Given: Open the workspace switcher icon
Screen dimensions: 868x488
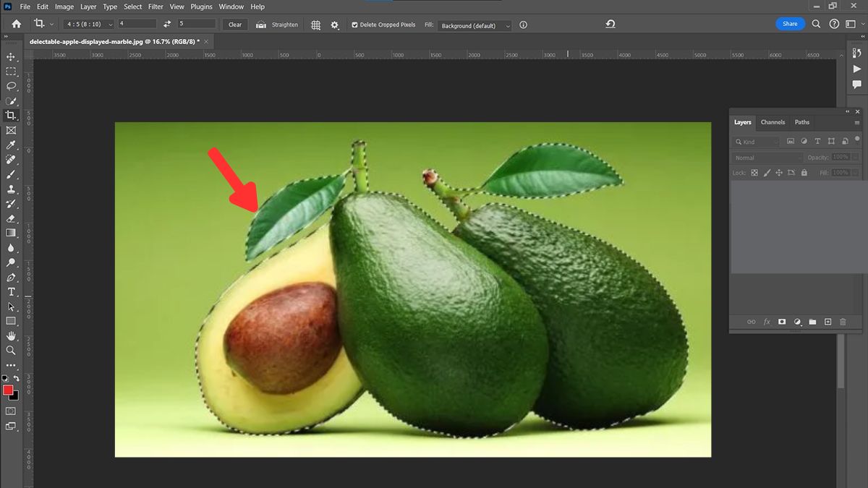Looking at the screenshot, I should (x=851, y=24).
